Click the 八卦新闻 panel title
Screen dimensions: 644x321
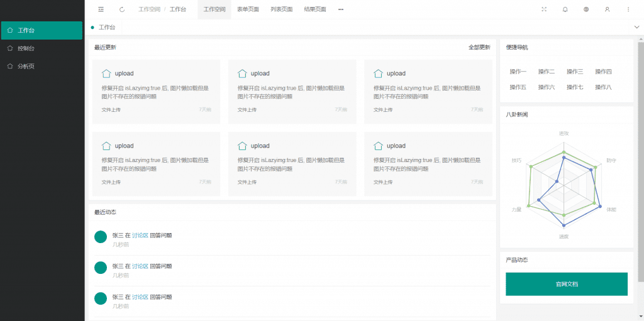pyautogui.click(x=517, y=114)
